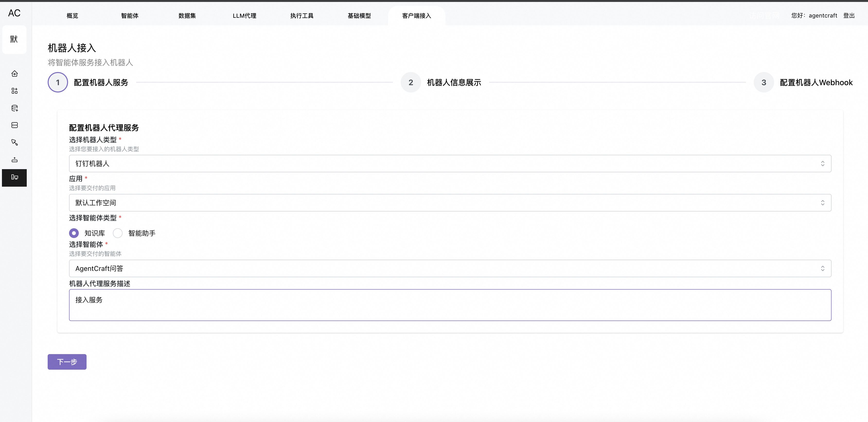The image size is (868, 422).
Task: Click the 登出 logout link
Action: coord(849,16)
